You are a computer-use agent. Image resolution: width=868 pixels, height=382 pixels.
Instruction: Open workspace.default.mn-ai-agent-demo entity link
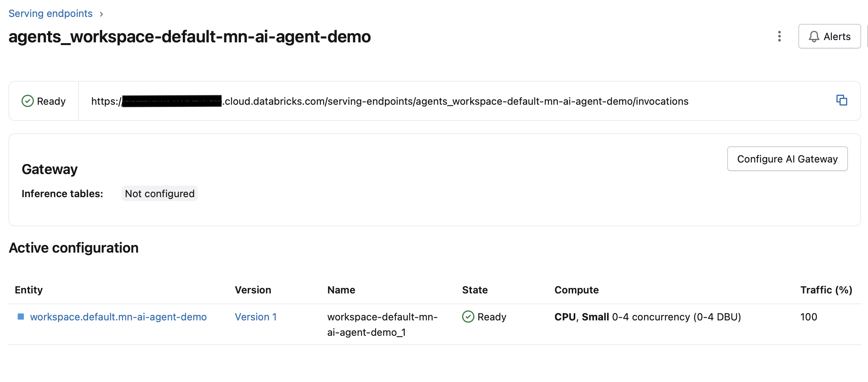pyautogui.click(x=119, y=317)
